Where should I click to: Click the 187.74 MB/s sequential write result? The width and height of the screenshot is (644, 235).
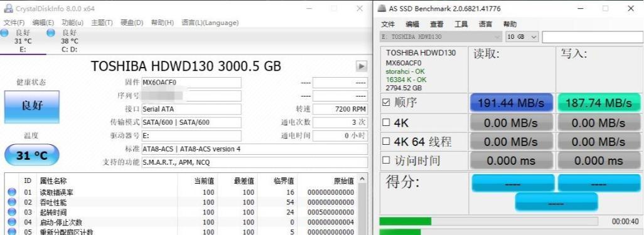point(599,103)
